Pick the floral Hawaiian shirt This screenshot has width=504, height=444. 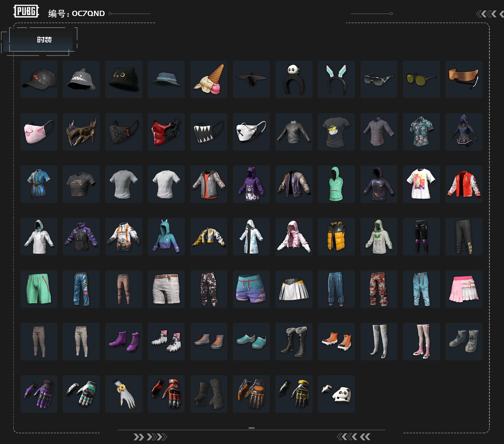tap(421, 132)
